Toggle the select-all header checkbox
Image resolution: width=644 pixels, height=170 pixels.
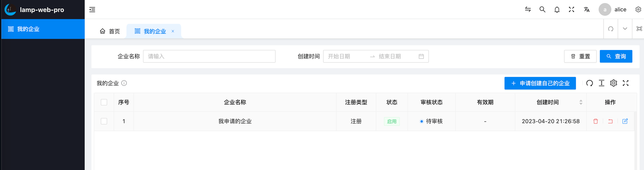[104, 102]
